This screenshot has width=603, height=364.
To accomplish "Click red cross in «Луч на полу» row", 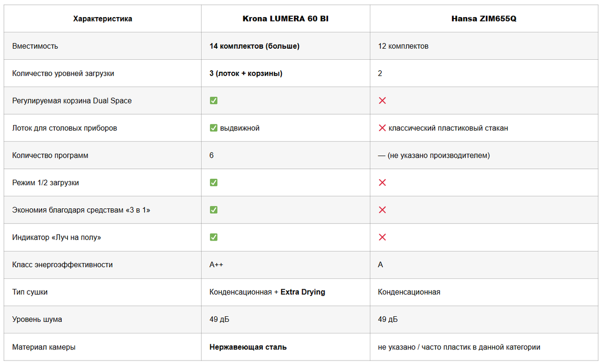I will pyautogui.click(x=382, y=237).
